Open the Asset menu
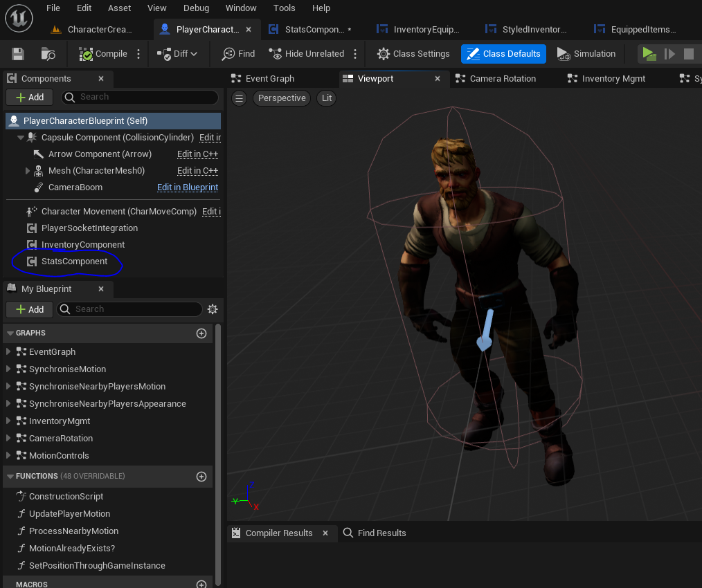 tap(119, 8)
